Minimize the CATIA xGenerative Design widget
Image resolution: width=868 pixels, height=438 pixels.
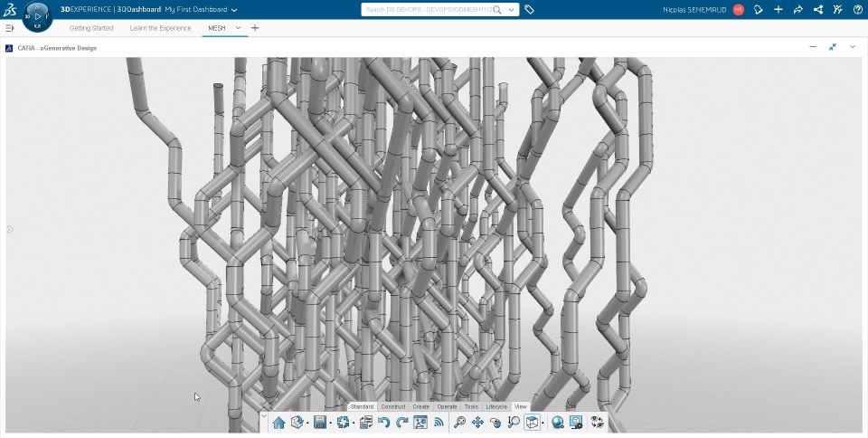coord(813,47)
